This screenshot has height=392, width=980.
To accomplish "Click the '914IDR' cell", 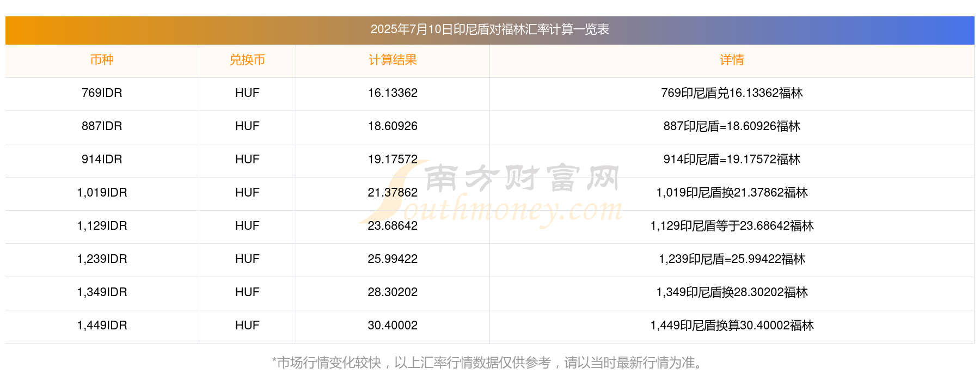I will [x=102, y=160].
